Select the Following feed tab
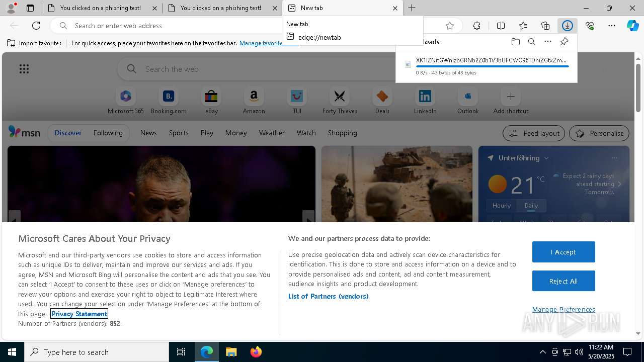The image size is (644, 362). pos(108,133)
